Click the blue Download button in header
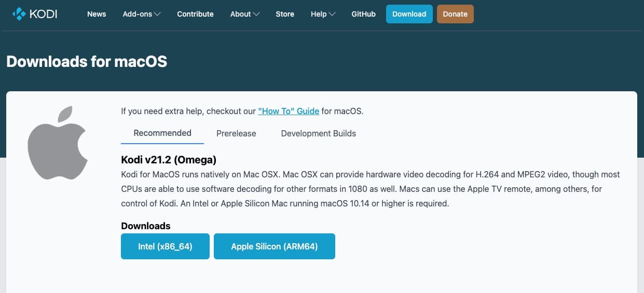 (409, 14)
